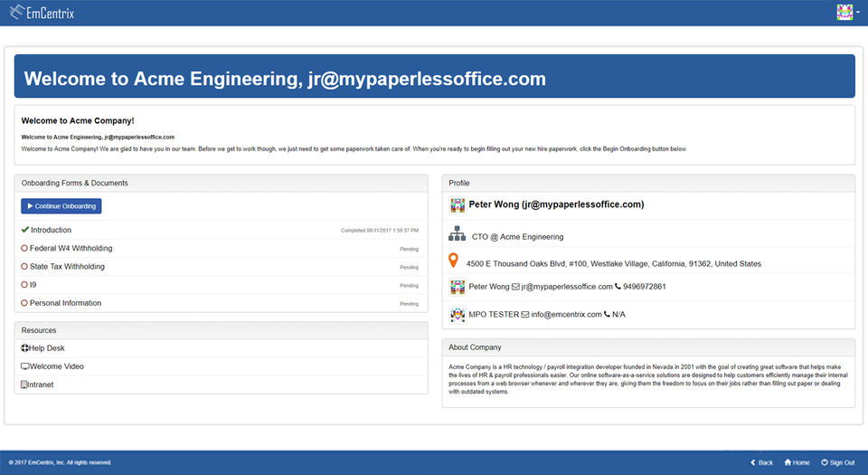868x475 pixels.
Task: Click the Peter Wong profile name heading
Action: [556, 204]
